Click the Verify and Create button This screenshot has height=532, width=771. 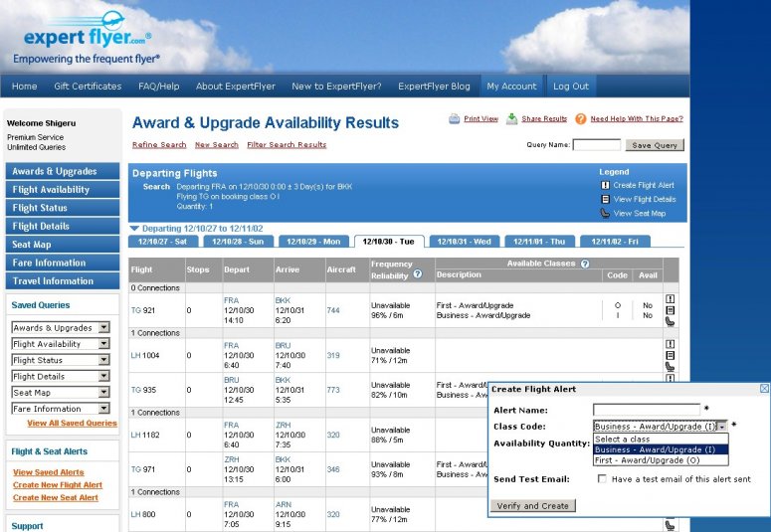click(532, 505)
